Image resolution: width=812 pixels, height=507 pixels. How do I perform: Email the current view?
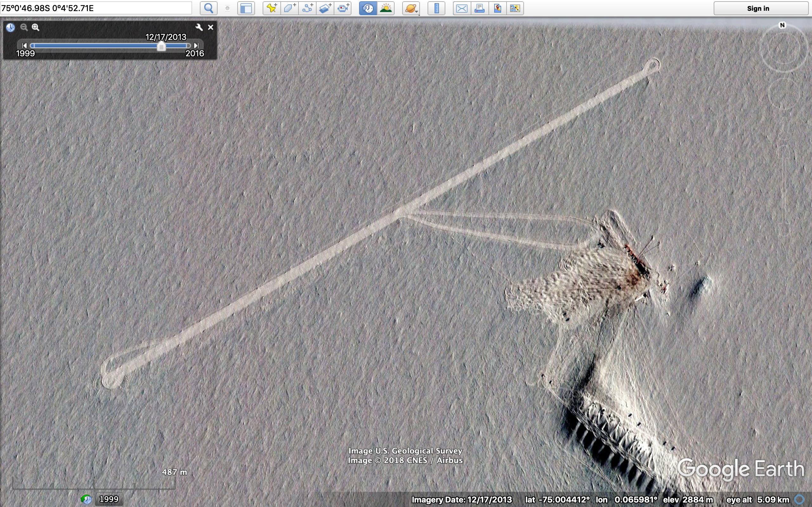462,8
